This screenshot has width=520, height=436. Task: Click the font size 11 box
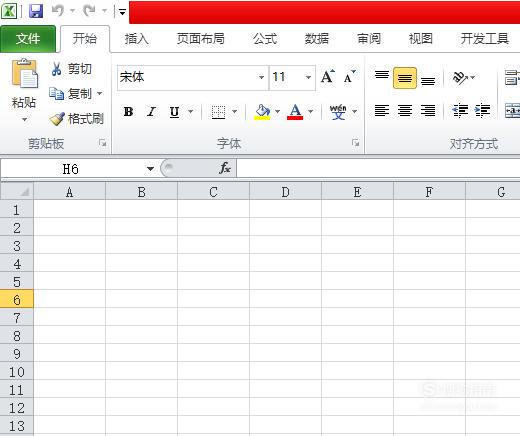pyautogui.click(x=287, y=78)
